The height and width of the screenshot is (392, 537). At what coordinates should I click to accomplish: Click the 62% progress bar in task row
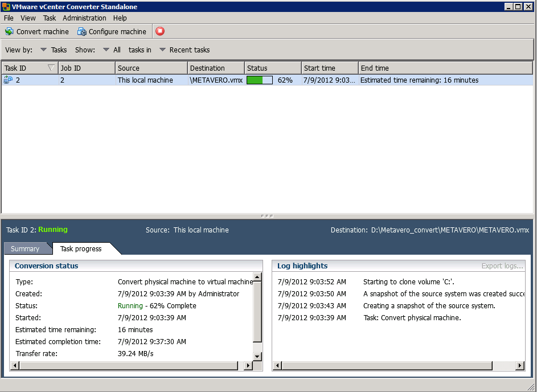(x=260, y=80)
